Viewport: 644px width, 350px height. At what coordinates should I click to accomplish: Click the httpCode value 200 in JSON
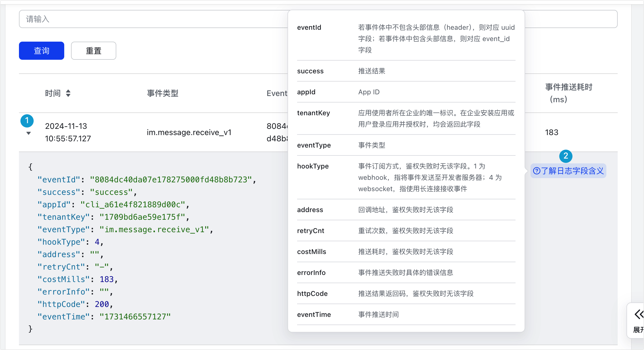coord(102,304)
